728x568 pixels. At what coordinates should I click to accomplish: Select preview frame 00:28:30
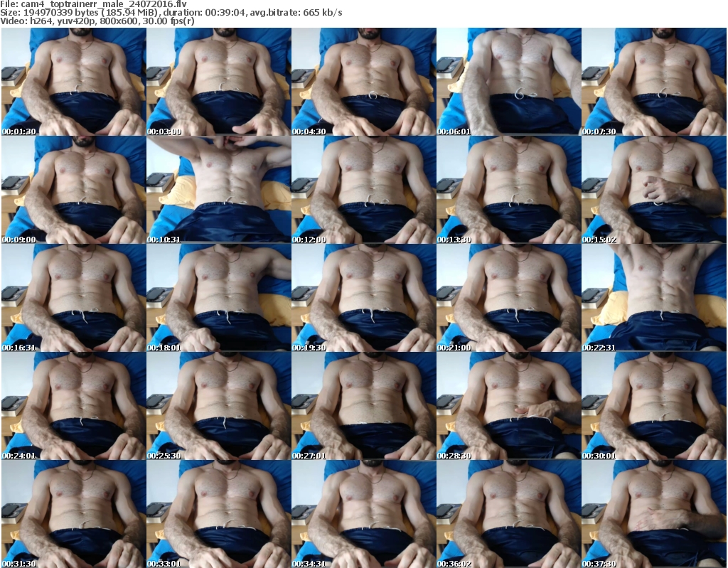click(509, 407)
